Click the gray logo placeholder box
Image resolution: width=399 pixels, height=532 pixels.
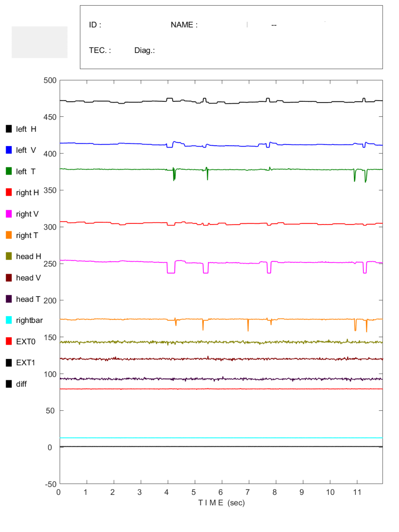tap(40, 42)
